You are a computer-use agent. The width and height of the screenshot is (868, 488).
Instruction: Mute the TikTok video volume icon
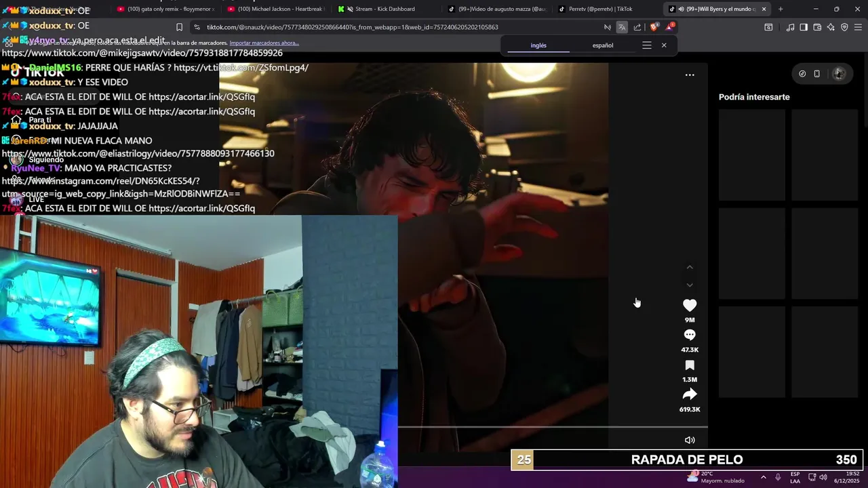pos(690,440)
